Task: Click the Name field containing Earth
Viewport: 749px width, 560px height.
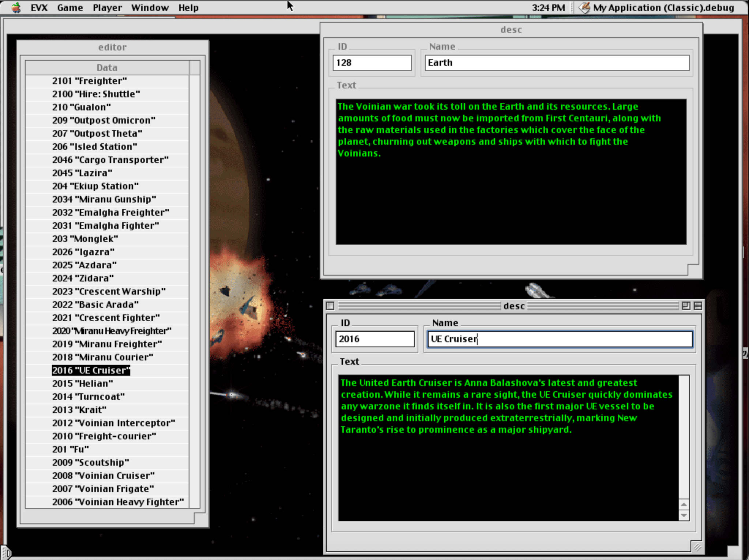Action: tap(557, 63)
